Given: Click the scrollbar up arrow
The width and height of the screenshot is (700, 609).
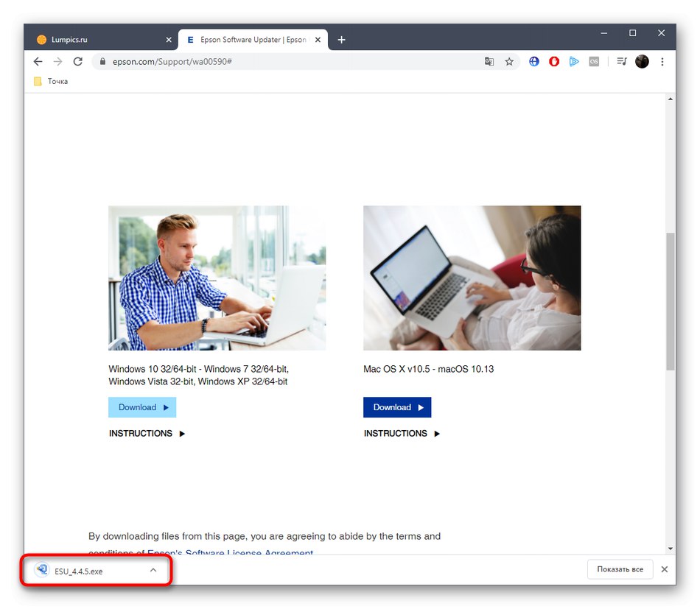Looking at the screenshot, I should point(671,99).
